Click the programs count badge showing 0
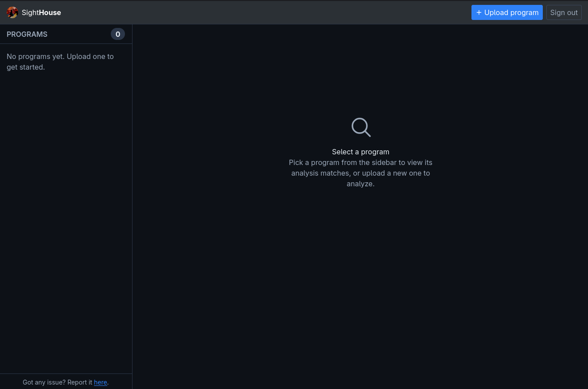 [x=118, y=34]
